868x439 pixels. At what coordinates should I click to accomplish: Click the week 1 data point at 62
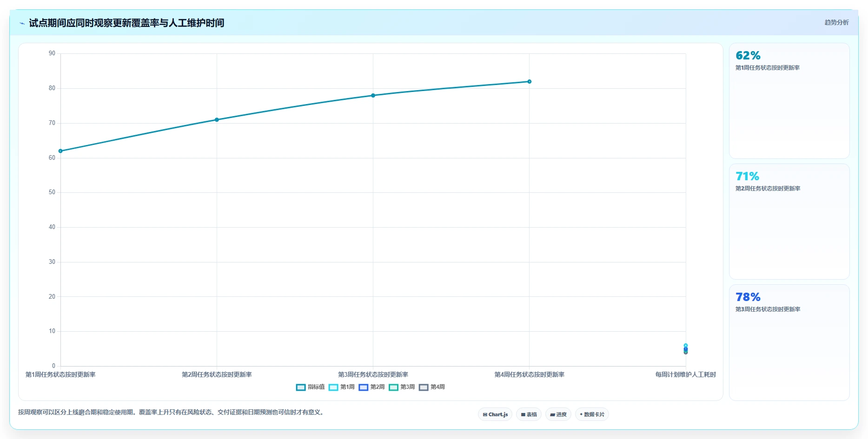(x=60, y=151)
